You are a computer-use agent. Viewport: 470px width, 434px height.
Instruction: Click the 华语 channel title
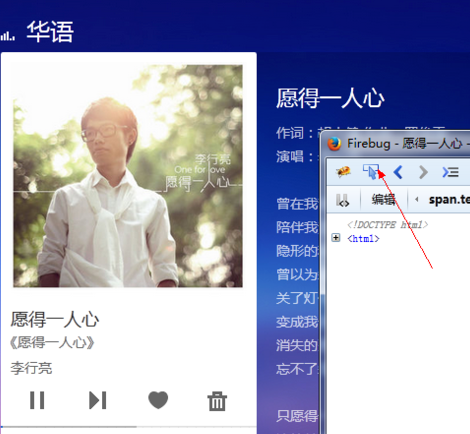click(x=50, y=32)
